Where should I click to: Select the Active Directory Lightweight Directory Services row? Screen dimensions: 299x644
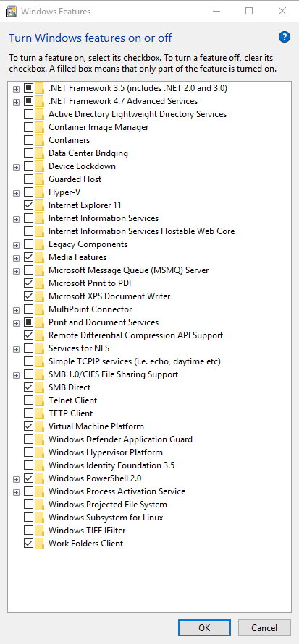click(138, 114)
